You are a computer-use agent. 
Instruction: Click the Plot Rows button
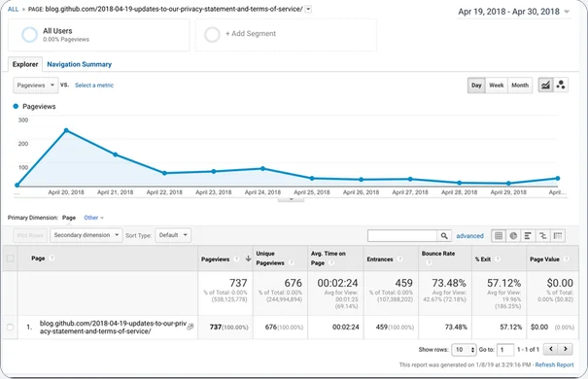click(x=30, y=235)
